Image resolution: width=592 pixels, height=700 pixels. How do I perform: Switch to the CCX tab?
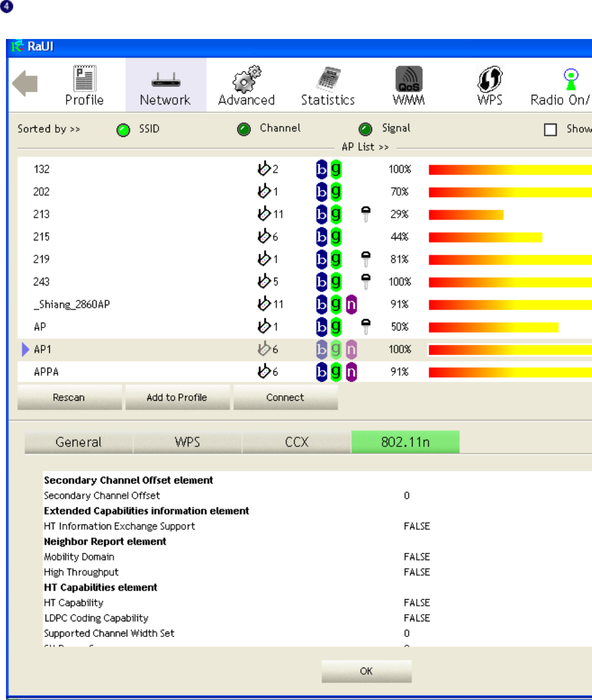pyautogui.click(x=297, y=442)
